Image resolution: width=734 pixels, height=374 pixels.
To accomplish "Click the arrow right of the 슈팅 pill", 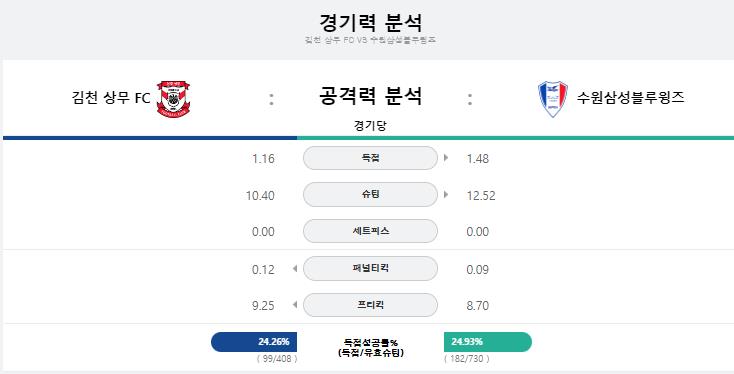I will coord(446,194).
